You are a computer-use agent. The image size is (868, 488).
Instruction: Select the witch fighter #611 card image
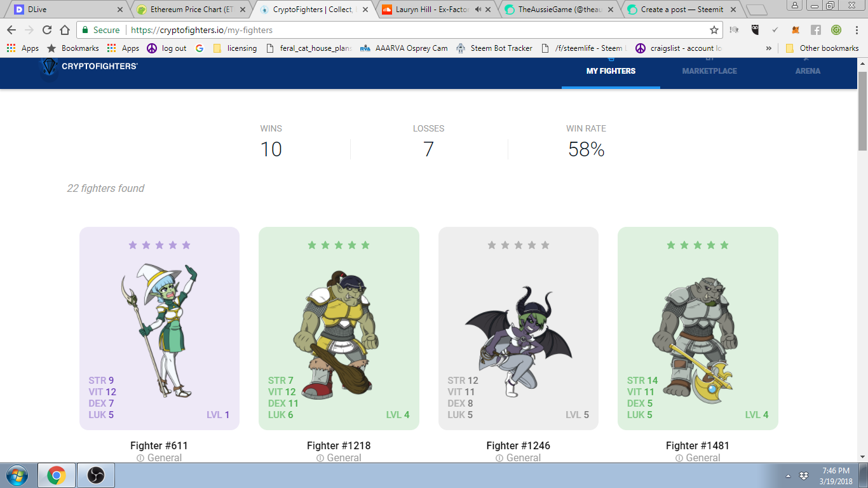coord(159,328)
